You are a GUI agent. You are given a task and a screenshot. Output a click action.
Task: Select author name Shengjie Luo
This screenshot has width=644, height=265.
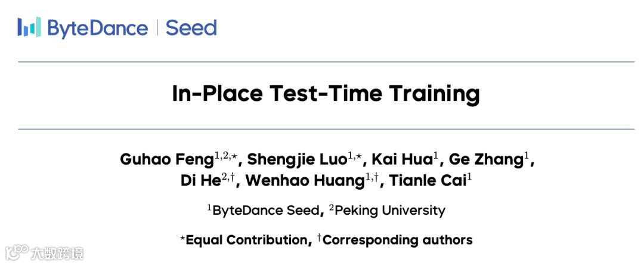(x=297, y=159)
